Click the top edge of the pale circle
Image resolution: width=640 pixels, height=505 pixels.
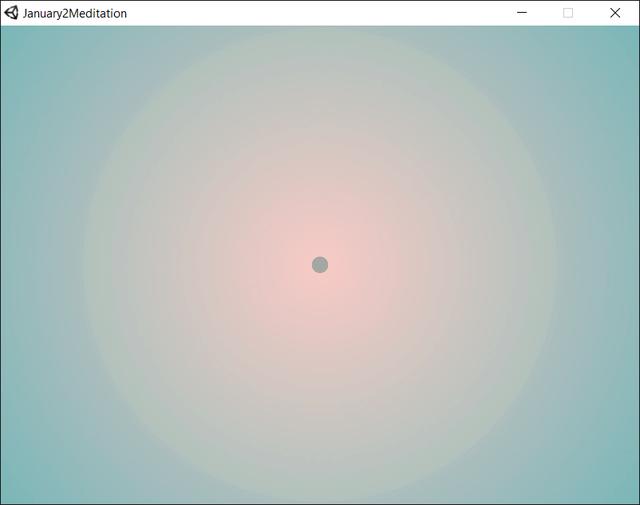click(x=320, y=31)
